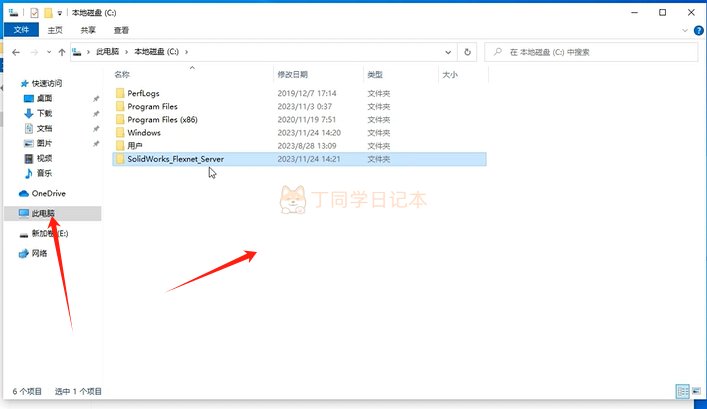This screenshot has width=707, height=409.
Task: Click the 用户 folder icon
Action: point(120,146)
